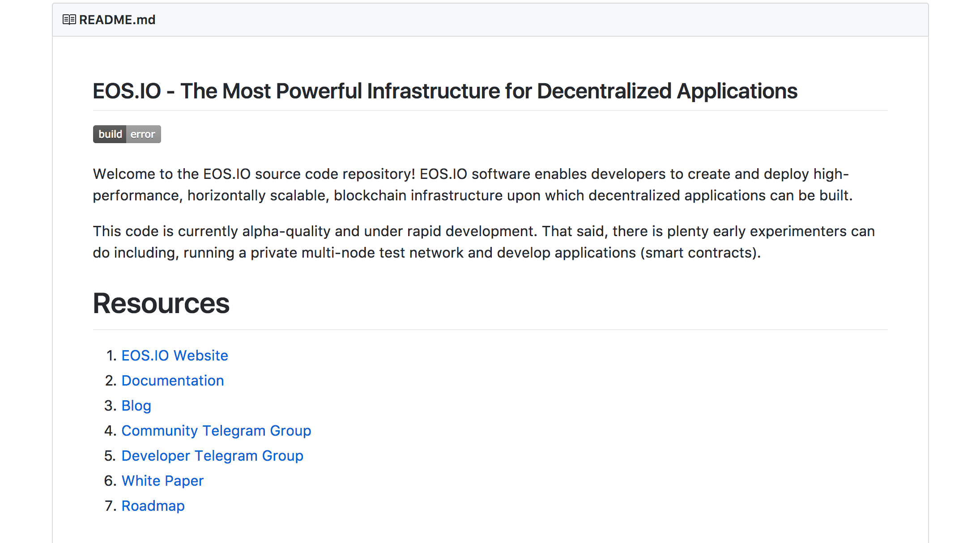Open the EOS.IO Website link
Screen dimensions: 980x543
point(175,356)
